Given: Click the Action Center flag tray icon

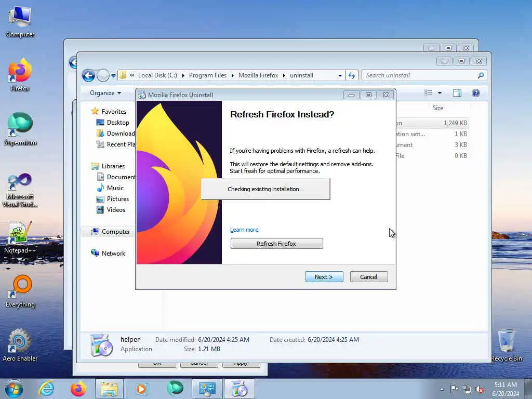Looking at the screenshot, I should [x=454, y=389].
